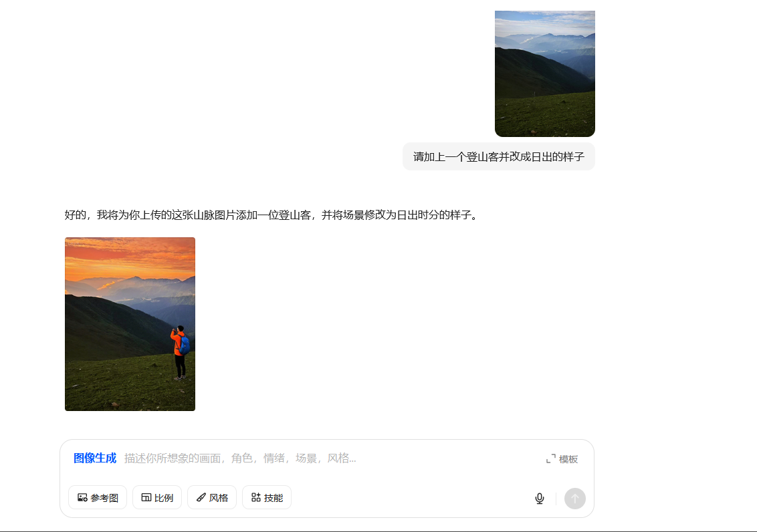Open the uploaded mountain photo thumbnail
This screenshot has width=757, height=532.
pyautogui.click(x=544, y=74)
